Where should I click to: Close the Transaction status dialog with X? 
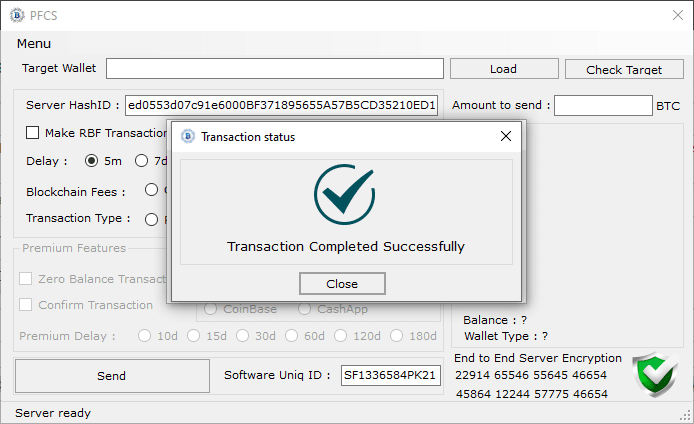point(506,137)
